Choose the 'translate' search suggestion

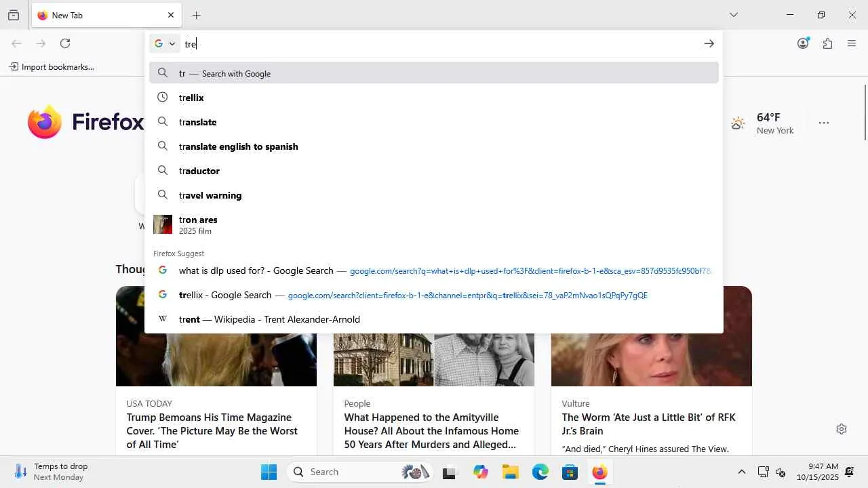click(434, 122)
